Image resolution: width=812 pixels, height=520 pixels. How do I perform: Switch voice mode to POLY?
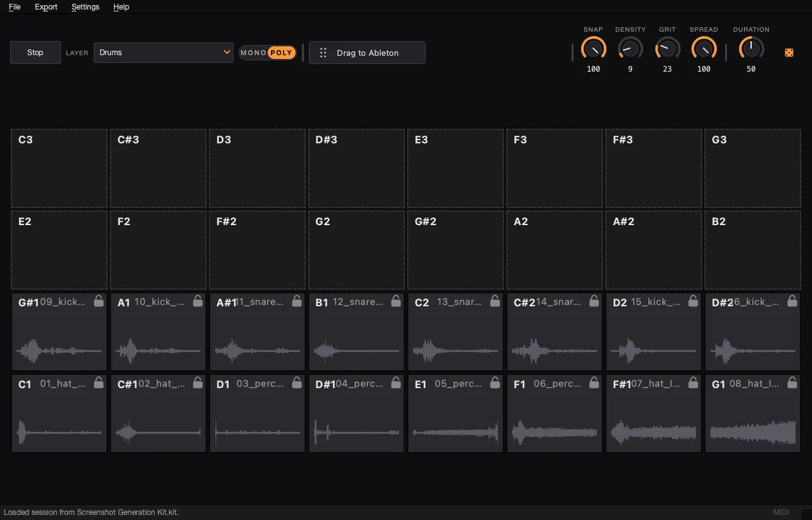(281, 53)
